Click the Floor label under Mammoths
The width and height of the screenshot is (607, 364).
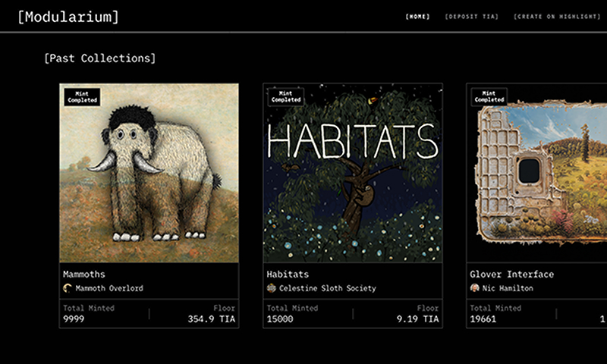[224, 309]
